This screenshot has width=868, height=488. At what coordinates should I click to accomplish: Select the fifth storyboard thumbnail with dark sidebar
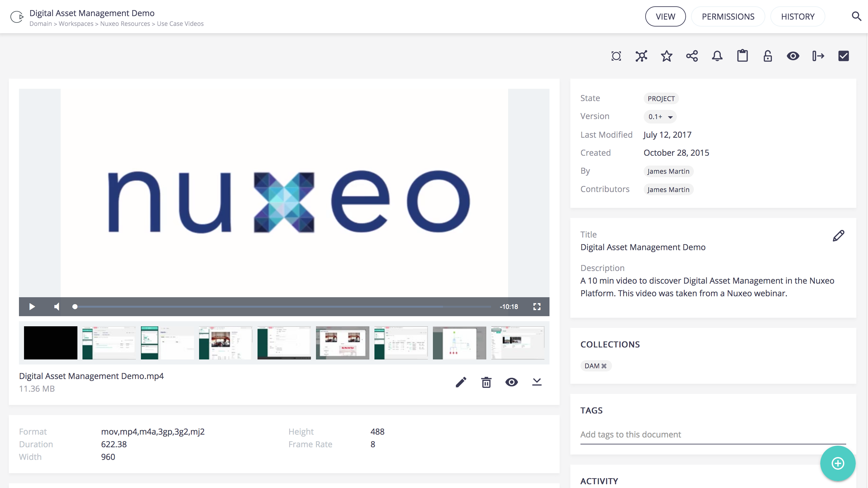pos(284,342)
